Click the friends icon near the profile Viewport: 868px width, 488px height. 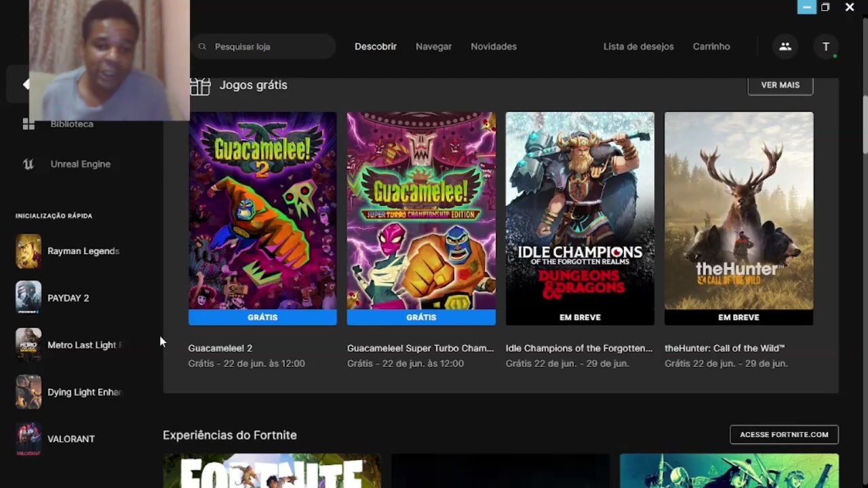[785, 46]
